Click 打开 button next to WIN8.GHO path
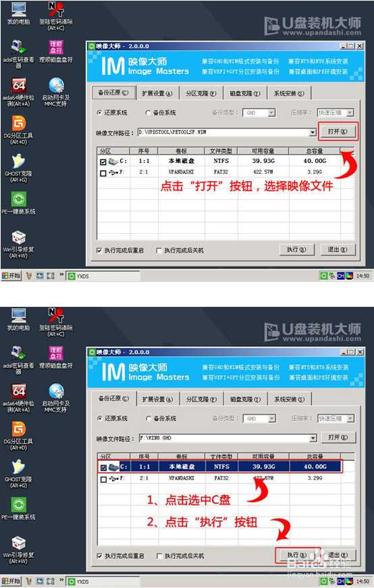The width and height of the screenshot is (374, 588). [x=338, y=437]
